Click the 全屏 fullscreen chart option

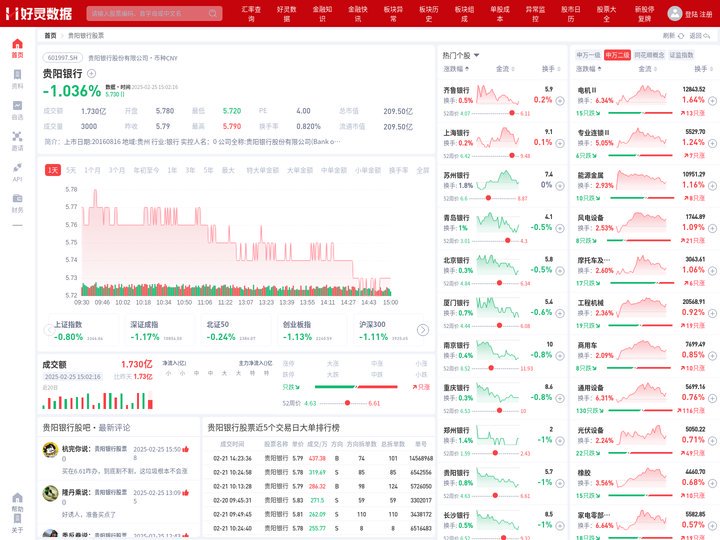point(422,170)
